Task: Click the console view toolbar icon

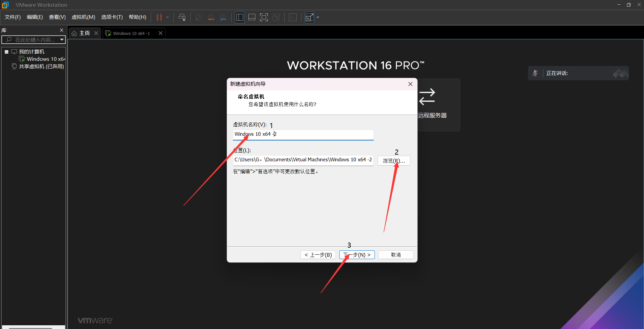Action: [293, 17]
